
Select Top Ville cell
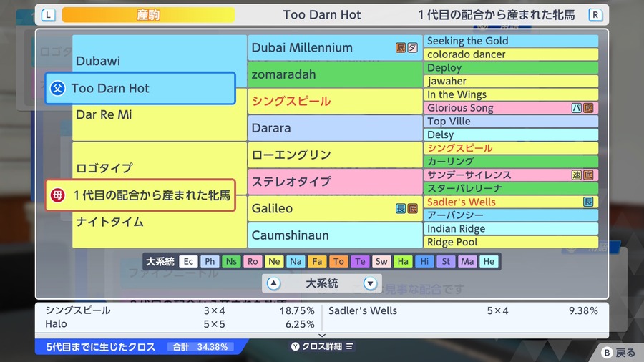[511, 121]
